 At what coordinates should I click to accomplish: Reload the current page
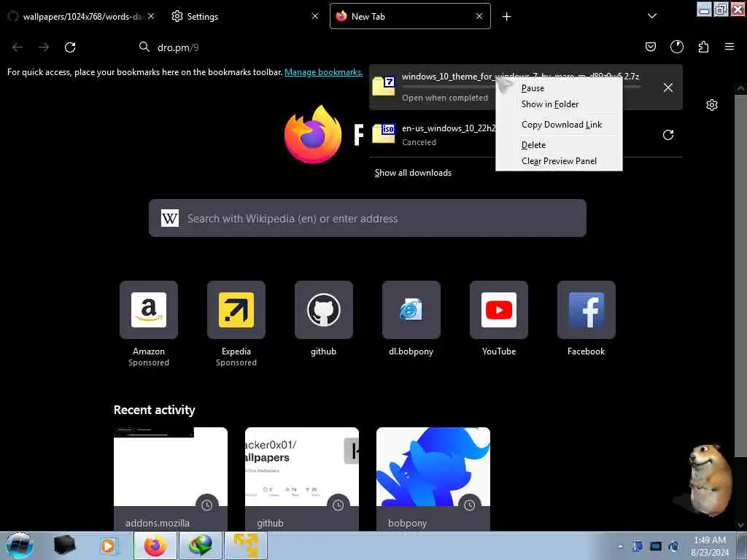click(70, 47)
